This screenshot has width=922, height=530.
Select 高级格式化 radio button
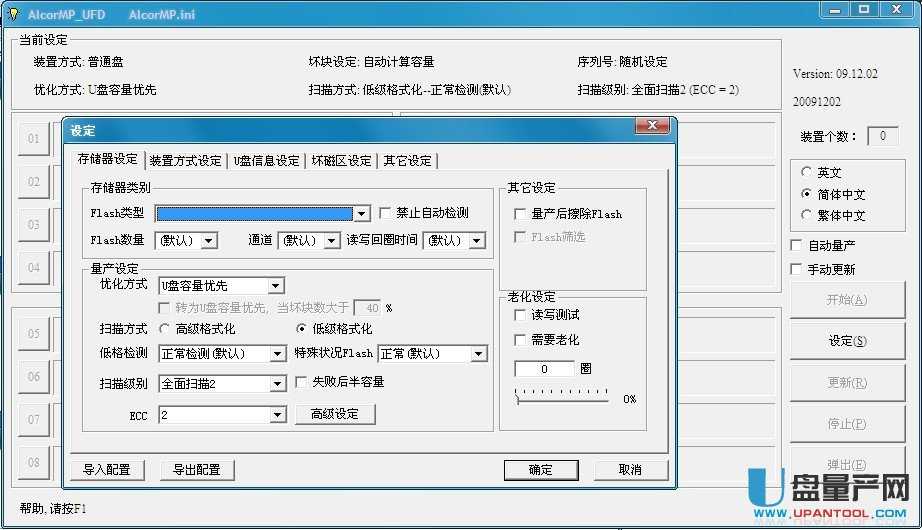pyautogui.click(x=165, y=329)
